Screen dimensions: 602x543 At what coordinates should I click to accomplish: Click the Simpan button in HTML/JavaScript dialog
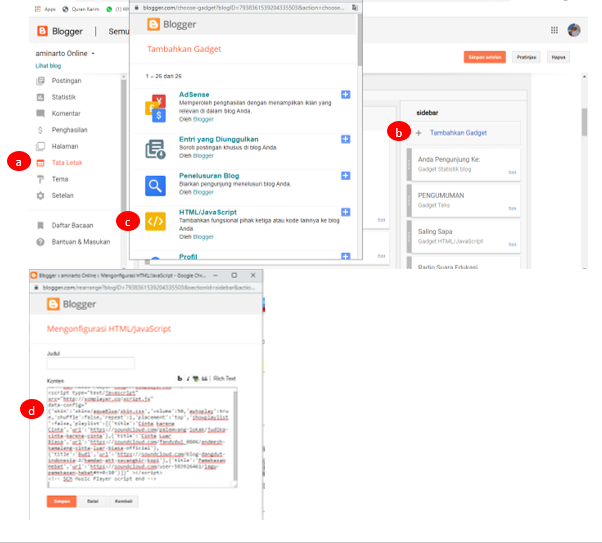(x=61, y=501)
